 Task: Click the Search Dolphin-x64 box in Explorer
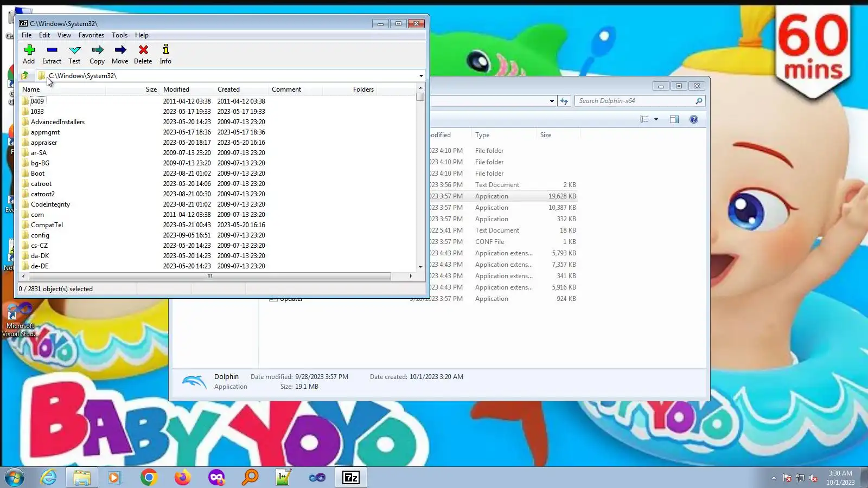[640, 101]
